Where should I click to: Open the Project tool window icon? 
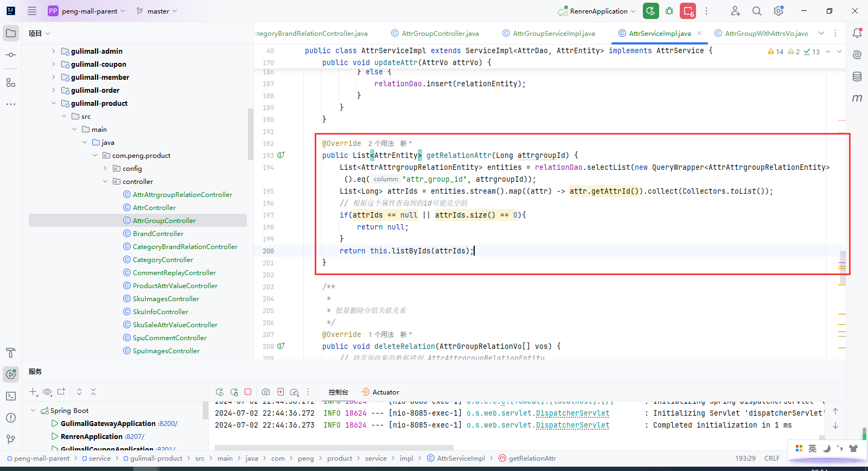tap(11, 33)
